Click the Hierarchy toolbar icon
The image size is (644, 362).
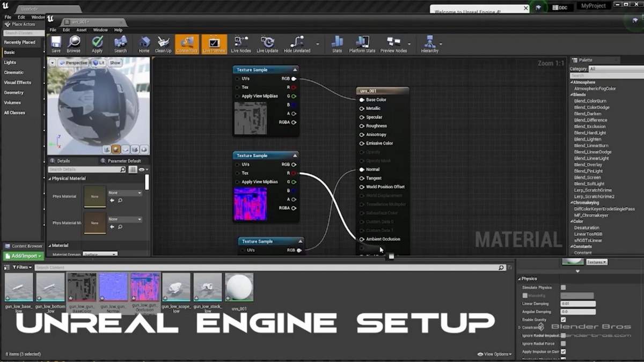tap(429, 45)
